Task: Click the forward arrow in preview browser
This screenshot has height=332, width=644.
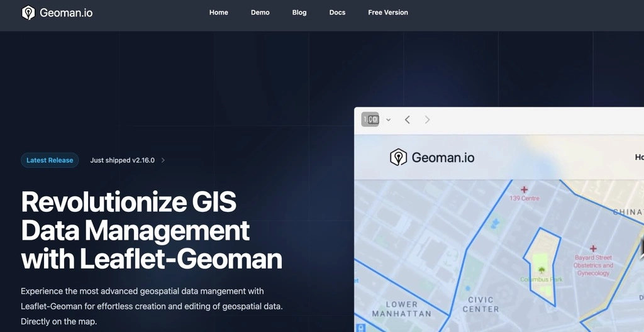Action: tap(427, 119)
